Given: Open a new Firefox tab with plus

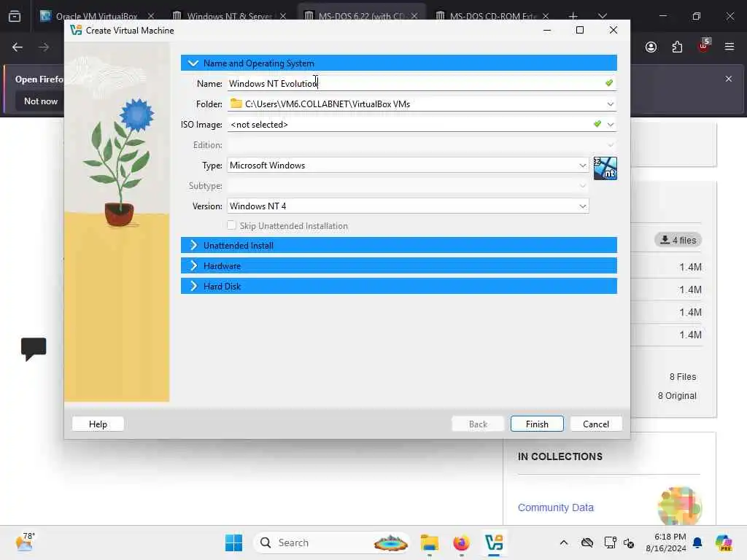Looking at the screenshot, I should pyautogui.click(x=573, y=16).
